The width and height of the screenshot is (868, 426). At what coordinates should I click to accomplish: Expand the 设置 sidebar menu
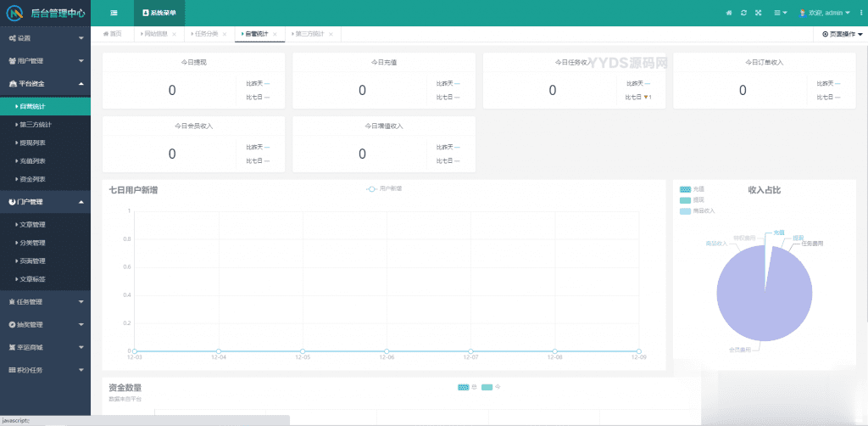point(45,38)
